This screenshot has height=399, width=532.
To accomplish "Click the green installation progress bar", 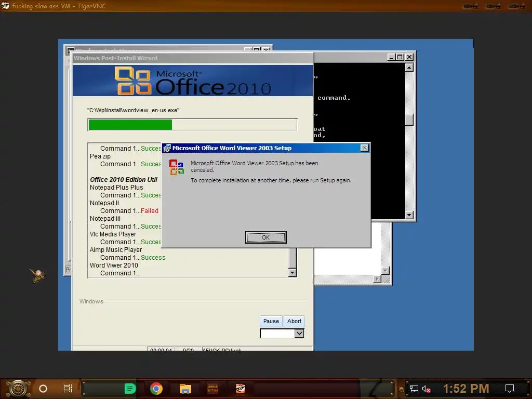I will [x=130, y=125].
